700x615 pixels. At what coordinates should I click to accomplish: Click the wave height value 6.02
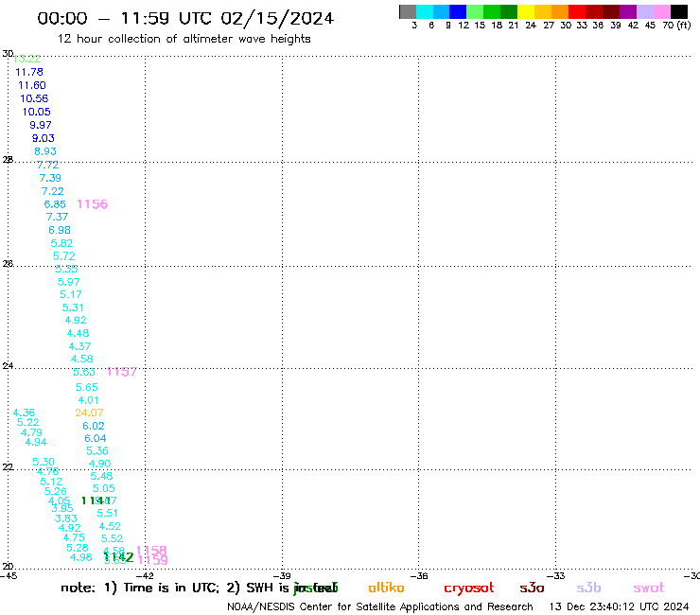(x=94, y=426)
